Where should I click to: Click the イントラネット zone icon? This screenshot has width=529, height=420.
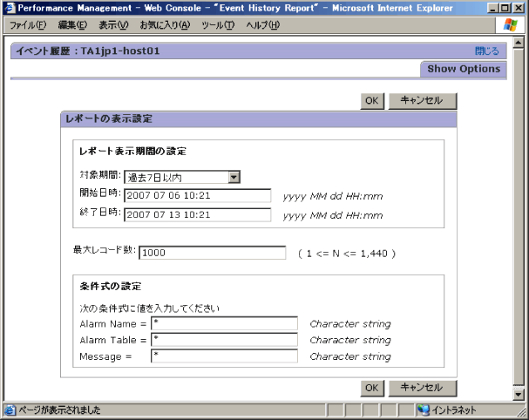[x=424, y=410]
